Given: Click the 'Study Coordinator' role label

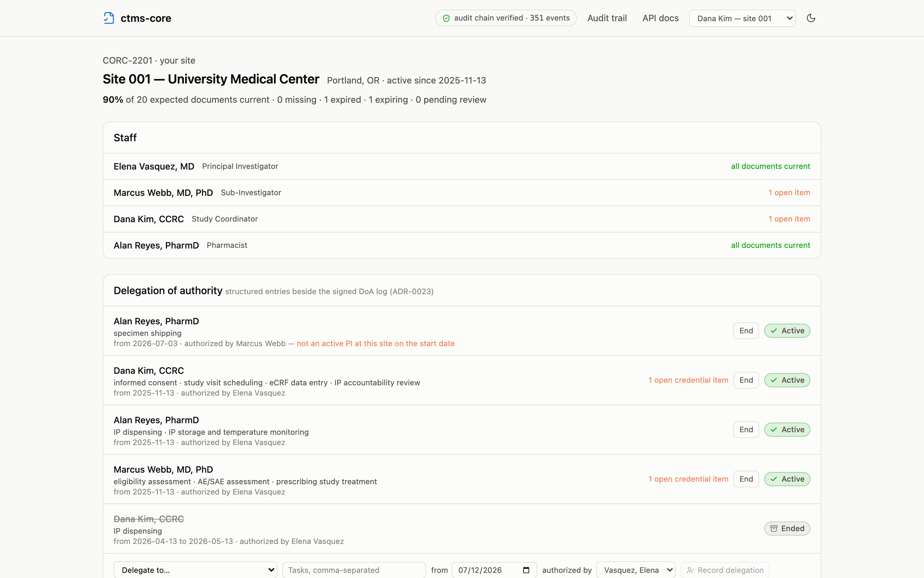Looking at the screenshot, I should click(x=225, y=219).
